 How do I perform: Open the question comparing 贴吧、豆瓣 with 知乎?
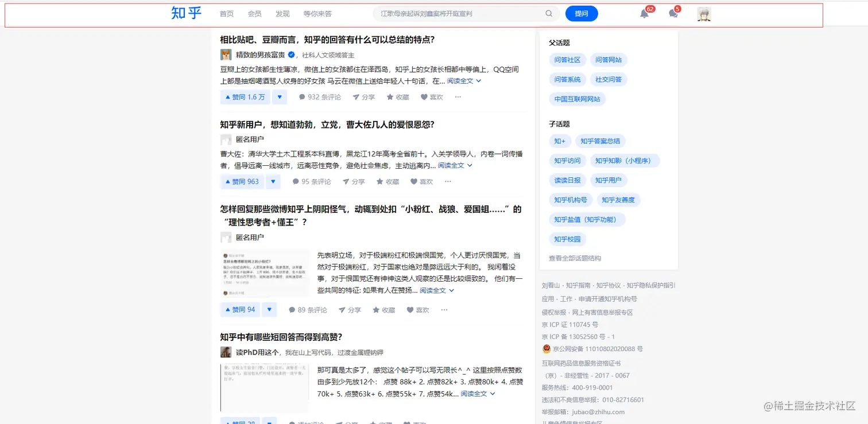(x=327, y=40)
